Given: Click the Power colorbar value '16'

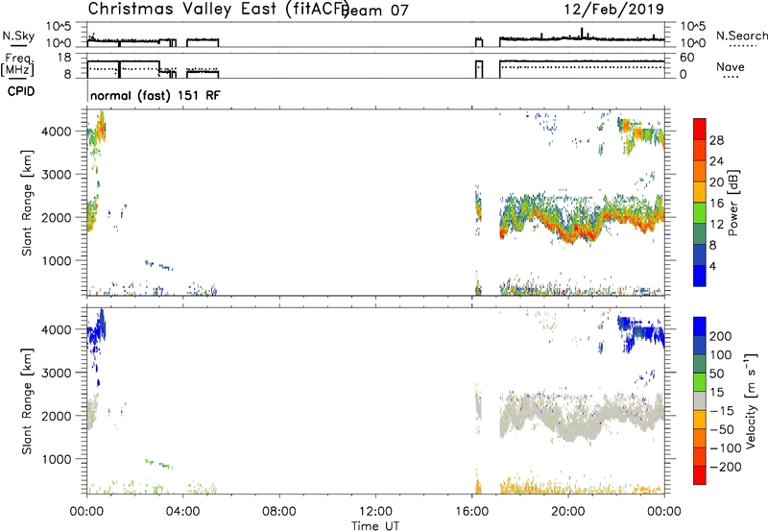Looking at the screenshot, I should pyautogui.click(x=716, y=204).
